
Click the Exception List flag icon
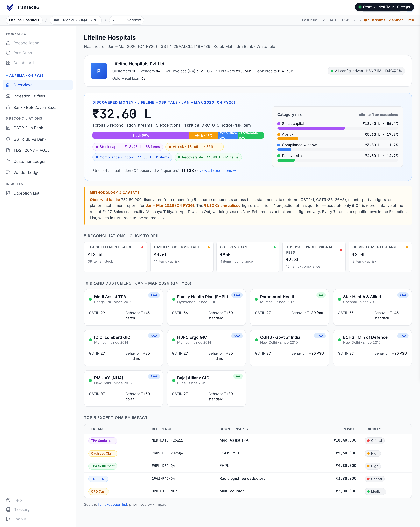click(x=8, y=193)
